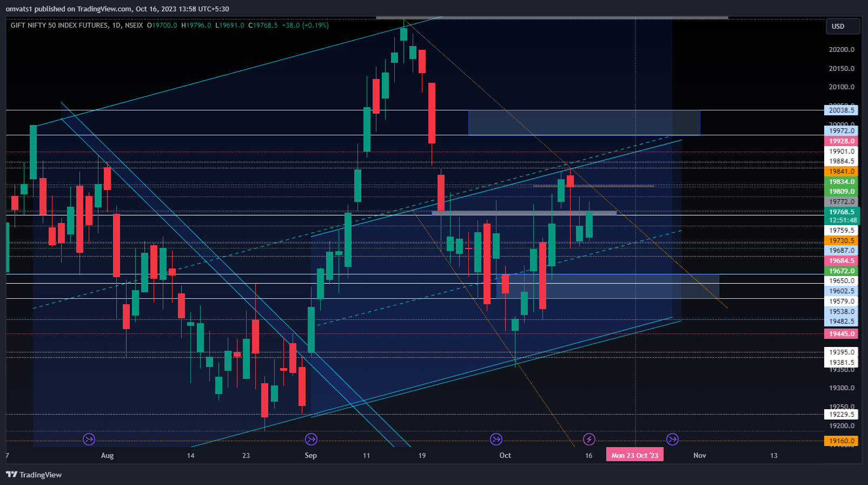The image size is (868, 485).
Task: Click the Oct label on time axis
Action: 505,455
